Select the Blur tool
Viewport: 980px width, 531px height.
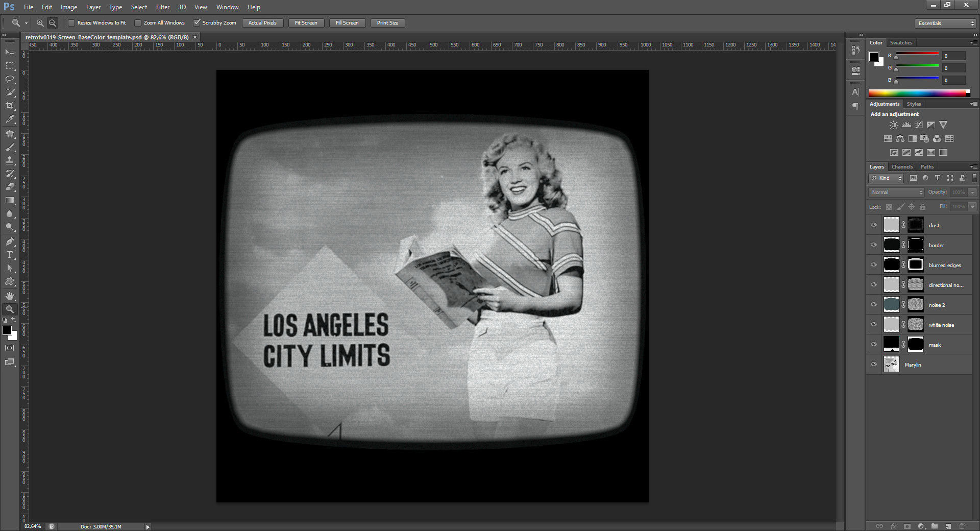(x=10, y=213)
